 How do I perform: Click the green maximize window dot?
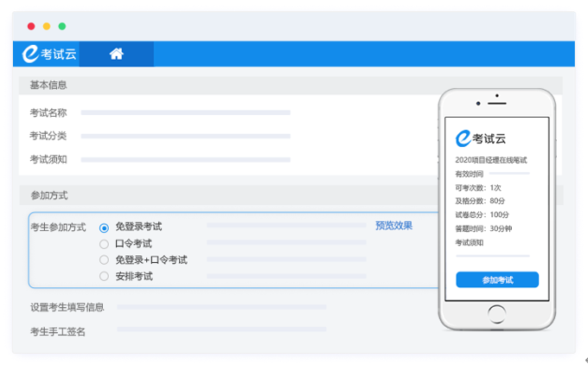[x=61, y=27]
